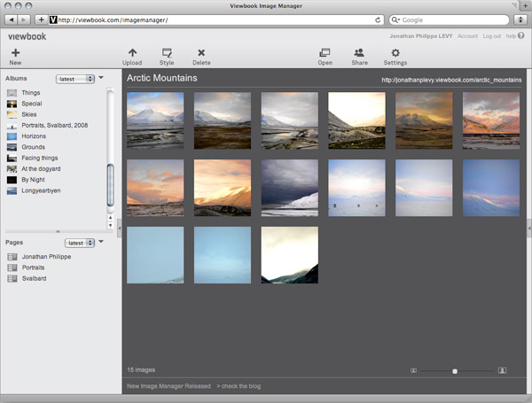Viewport: 532px width, 403px height.
Task: Click the sidebar panel divider grip
Action: coord(58,231)
